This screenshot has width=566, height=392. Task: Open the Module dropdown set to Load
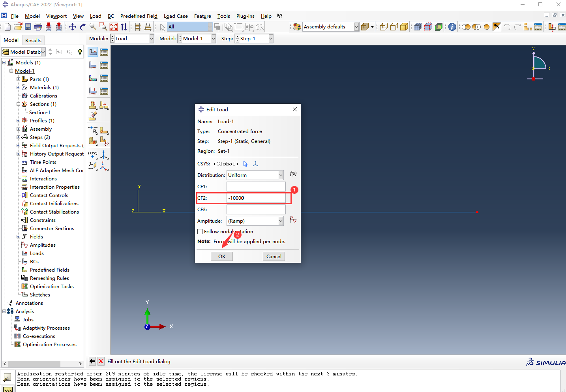[152, 39]
